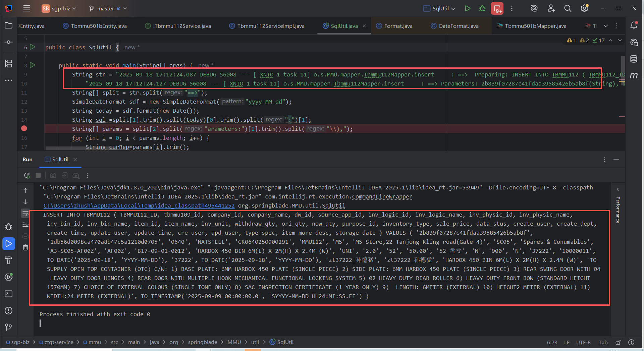Open the Debug tool window
This screenshot has width=644, height=351.
(x=9, y=227)
